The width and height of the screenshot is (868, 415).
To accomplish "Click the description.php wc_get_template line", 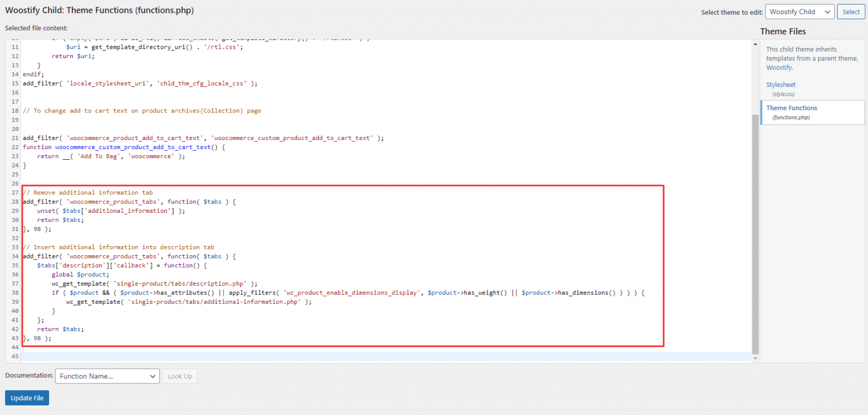I will [154, 283].
